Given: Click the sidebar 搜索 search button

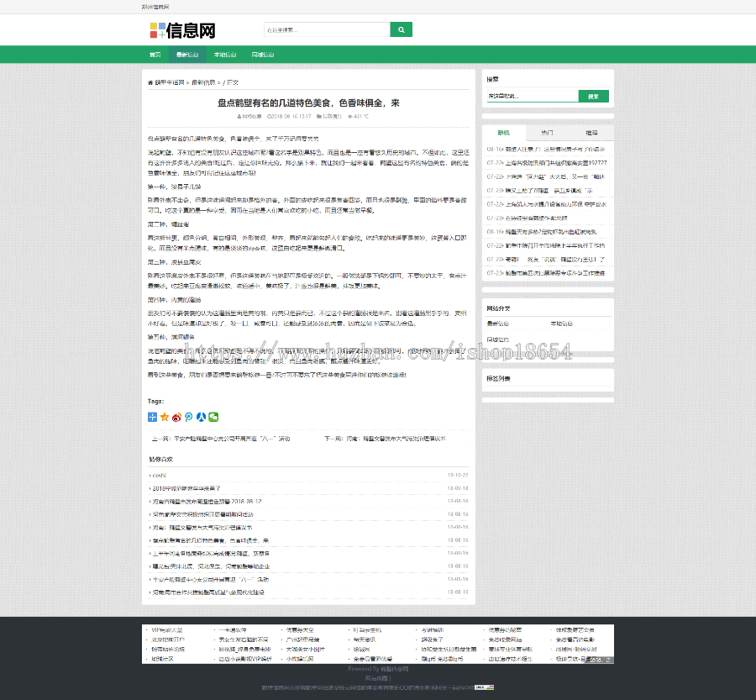Looking at the screenshot, I should [x=594, y=95].
